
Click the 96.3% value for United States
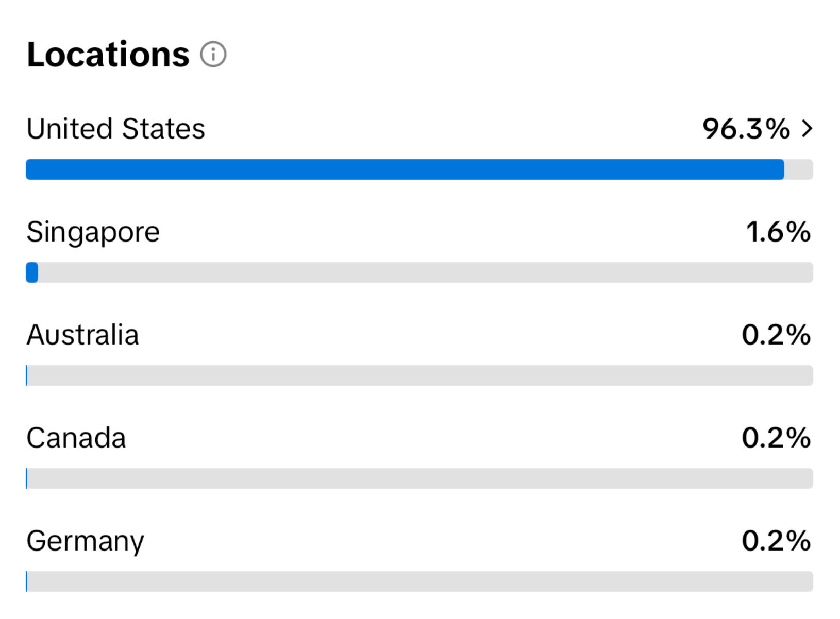[x=746, y=128]
